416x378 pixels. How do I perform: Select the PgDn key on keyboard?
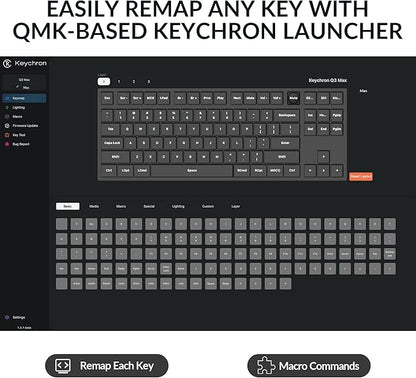click(x=337, y=129)
